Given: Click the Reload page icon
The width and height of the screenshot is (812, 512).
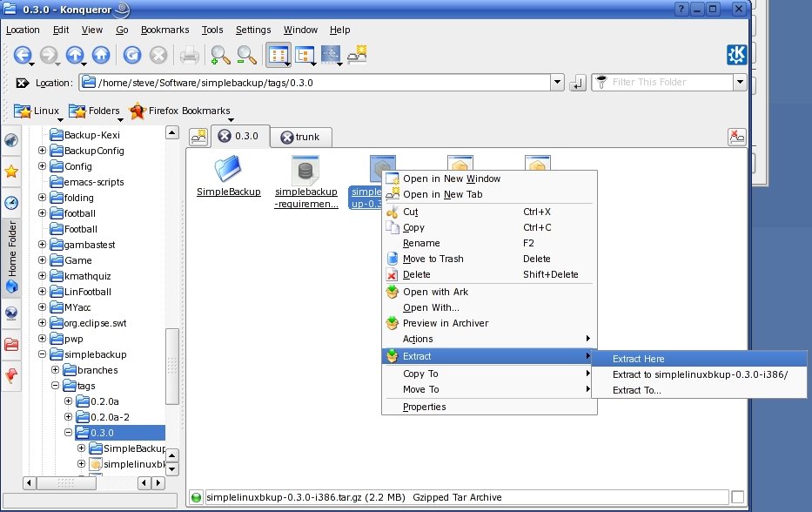Looking at the screenshot, I should [132, 54].
